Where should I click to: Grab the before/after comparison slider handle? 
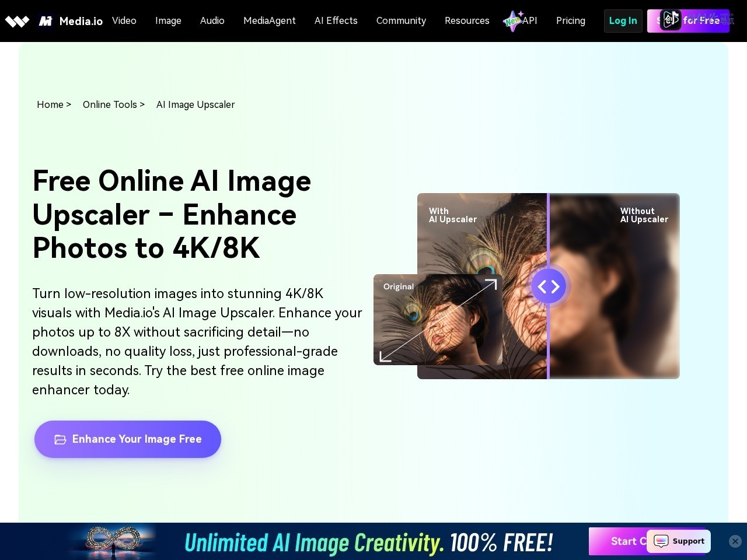pos(549,286)
